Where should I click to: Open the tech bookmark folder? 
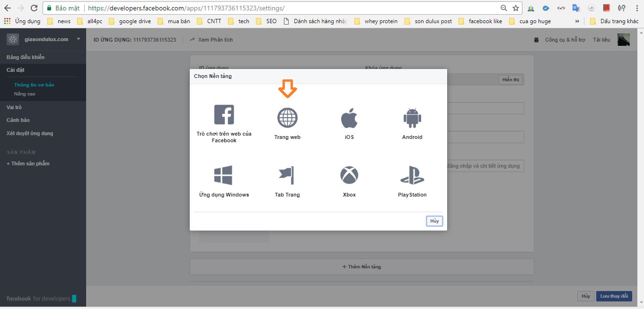click(239, 21)
